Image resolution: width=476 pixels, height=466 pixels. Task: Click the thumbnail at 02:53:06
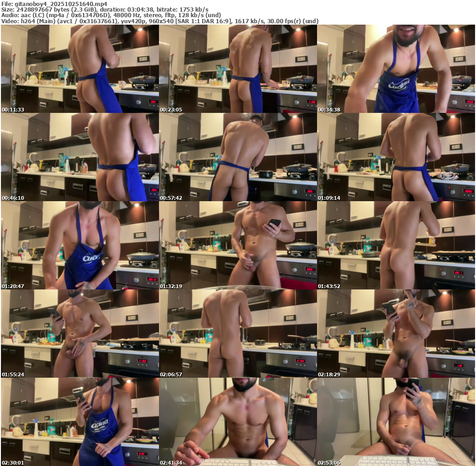396,422
